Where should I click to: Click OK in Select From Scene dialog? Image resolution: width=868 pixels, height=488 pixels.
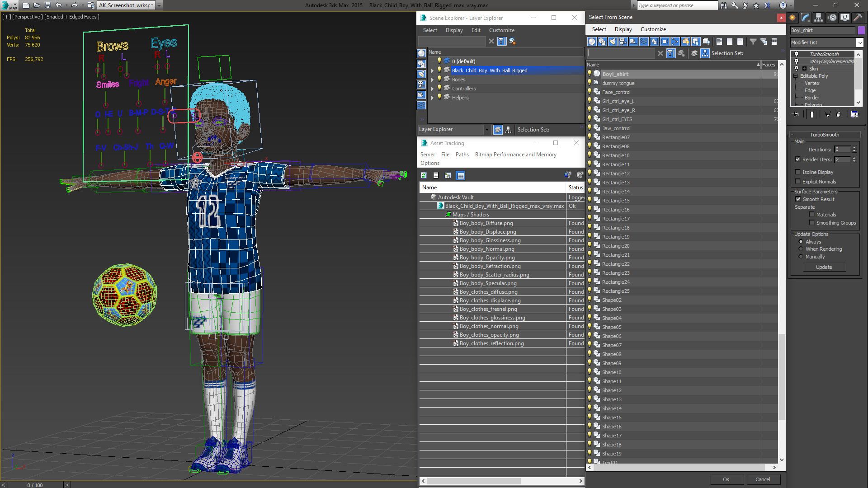[726, 479]
